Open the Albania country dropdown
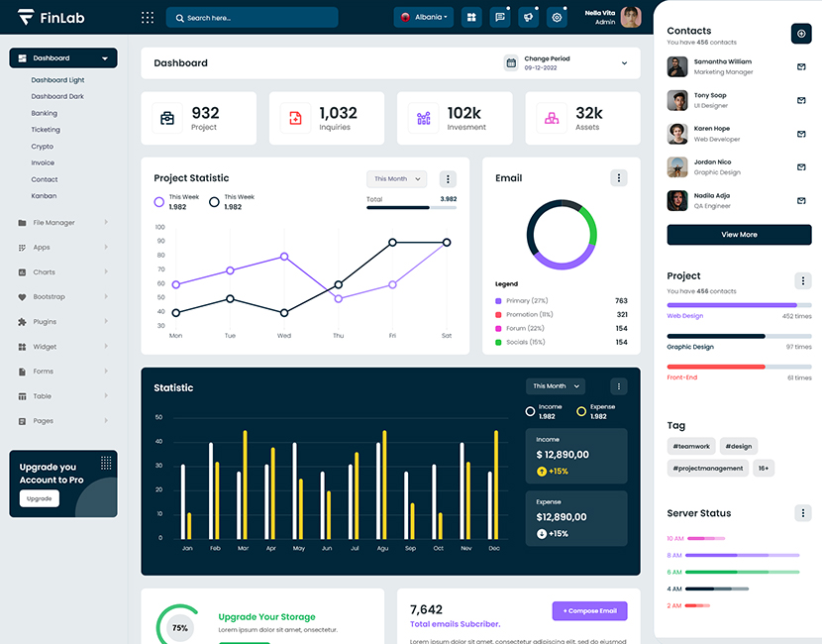Screen dimensions: 822x644 (423, 17)
